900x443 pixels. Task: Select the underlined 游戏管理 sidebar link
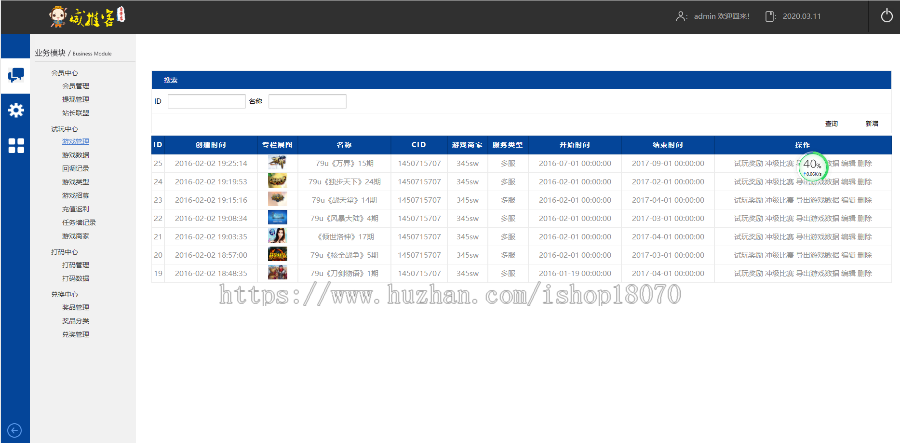[76, 141]
